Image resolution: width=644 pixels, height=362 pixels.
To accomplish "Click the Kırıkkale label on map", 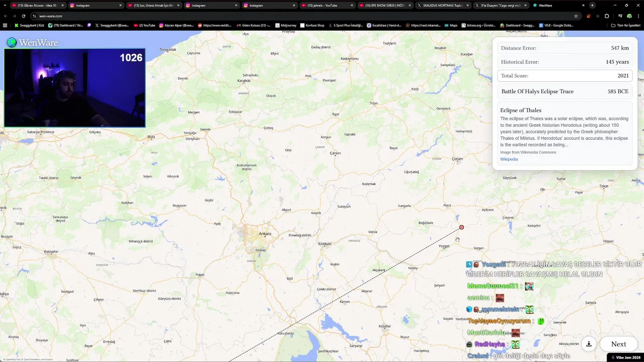I will tap(325, 244).
